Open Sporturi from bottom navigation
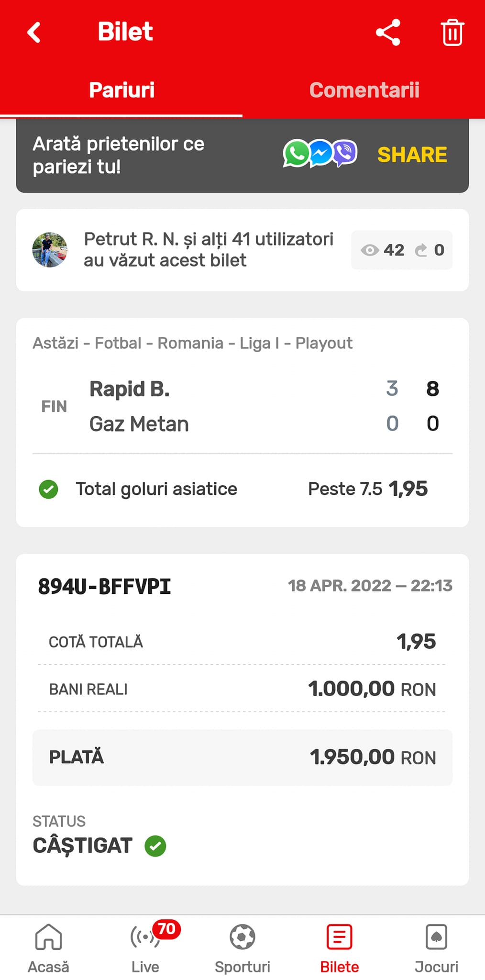Screen dimensions: 485x980 click(242, 947)
